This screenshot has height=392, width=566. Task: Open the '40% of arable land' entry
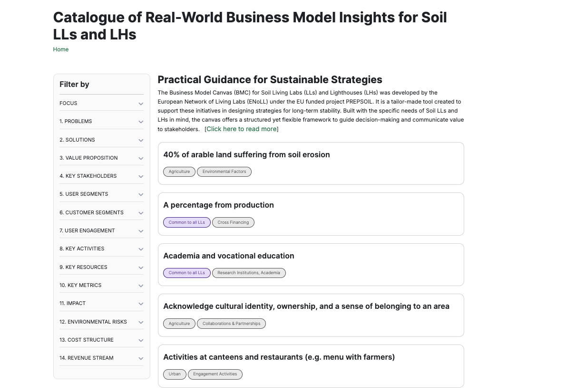pyautogui.click(x=246, y=155)
